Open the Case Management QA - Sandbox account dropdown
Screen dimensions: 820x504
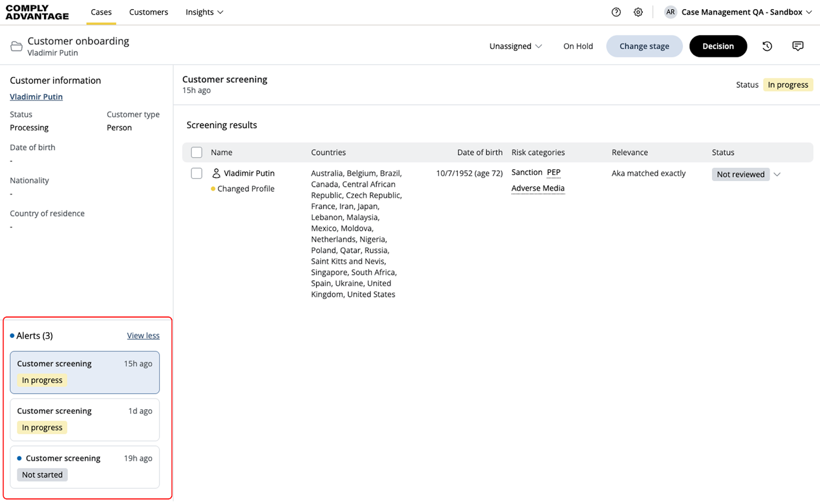[x=746, y=12]
